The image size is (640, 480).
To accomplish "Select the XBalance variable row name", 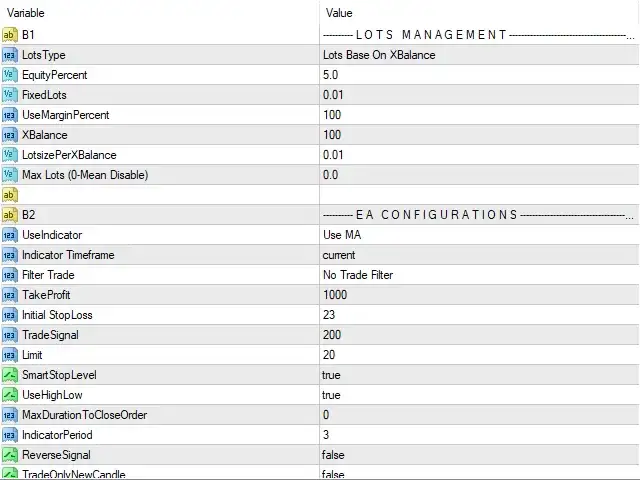I will [44, 135].
